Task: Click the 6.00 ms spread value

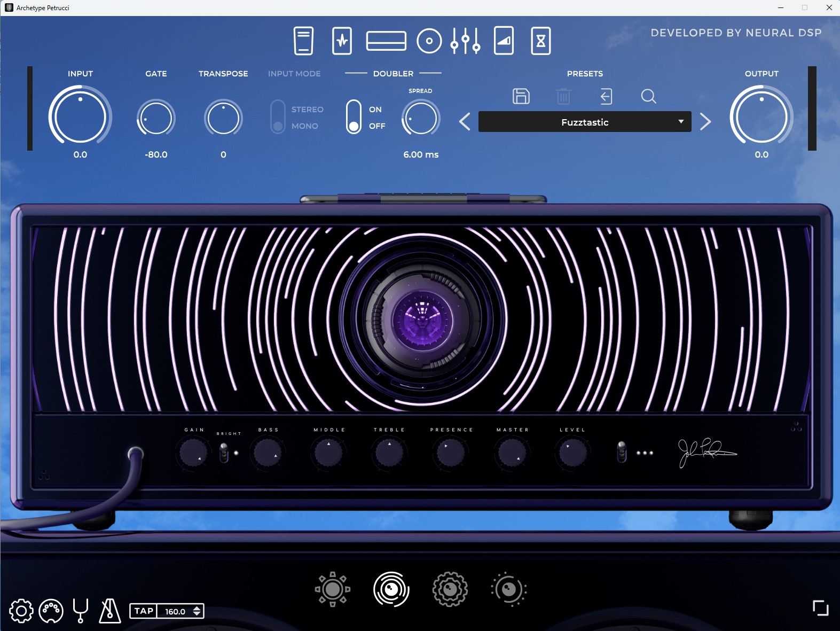Action: [421, 154]
